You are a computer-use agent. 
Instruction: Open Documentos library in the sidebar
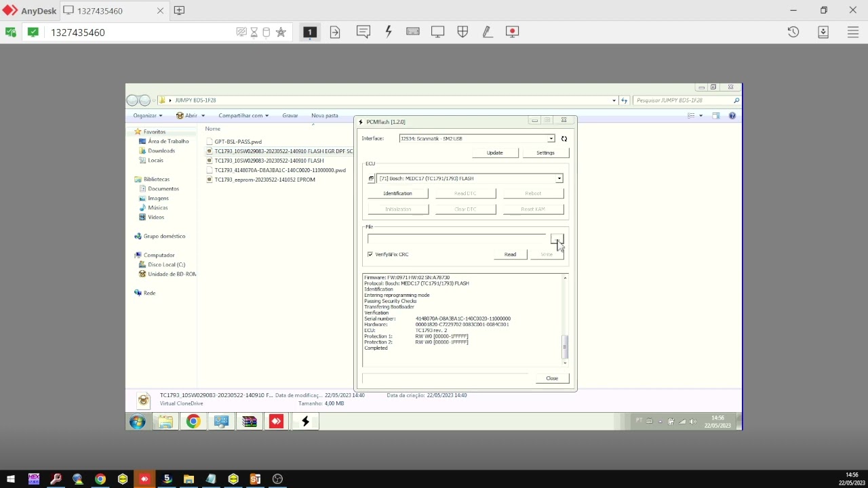(x=163, y=189)
